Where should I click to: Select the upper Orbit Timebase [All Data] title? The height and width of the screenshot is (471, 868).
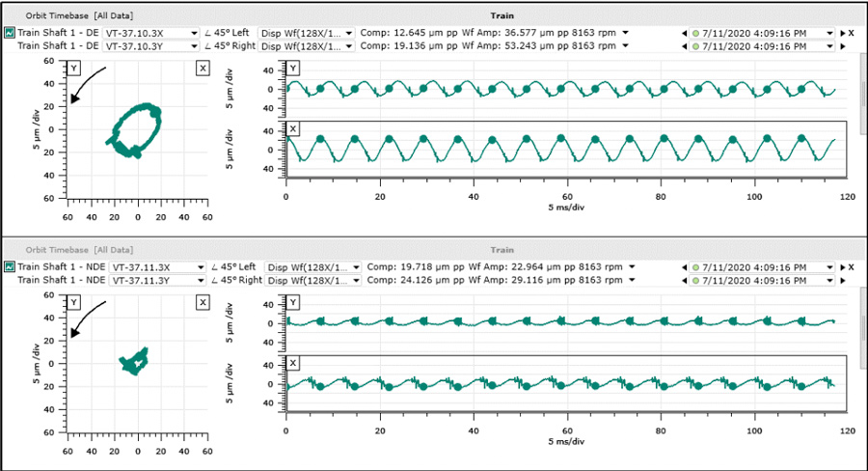(x=79, y=15)
